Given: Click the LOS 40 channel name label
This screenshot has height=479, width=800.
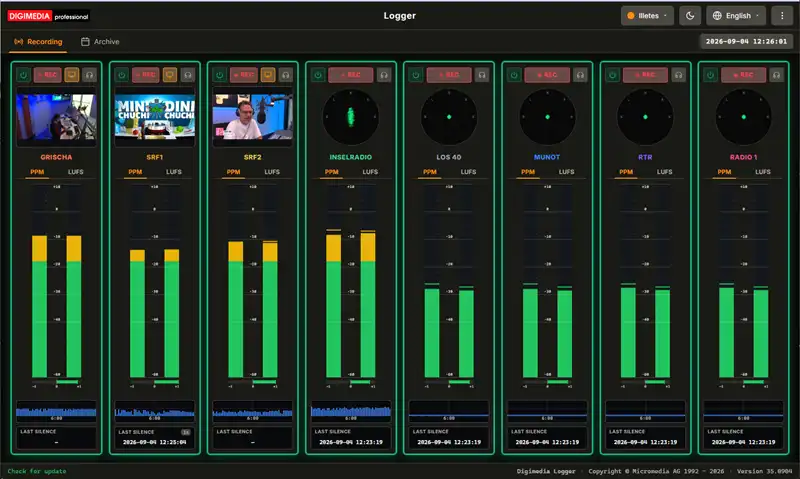Looking at the screenshot, I should [x=449, y=157].
